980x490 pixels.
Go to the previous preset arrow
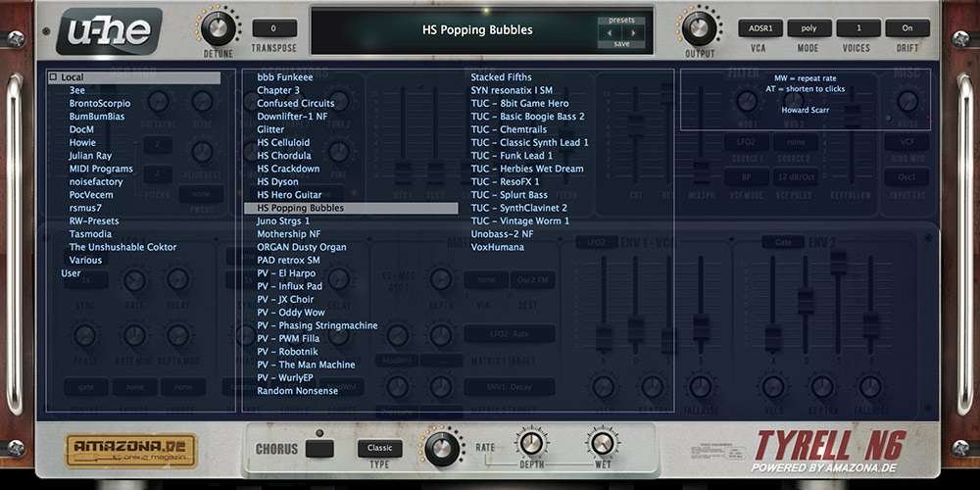point(609,31)
